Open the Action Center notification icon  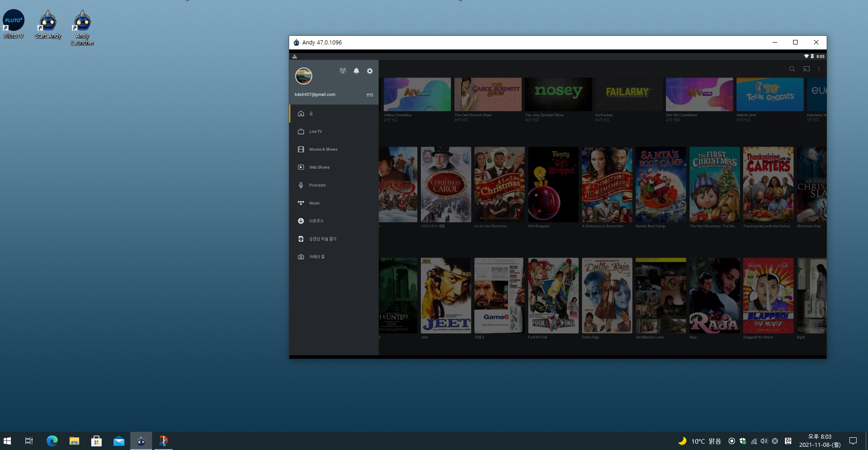(x=853, y=441)
